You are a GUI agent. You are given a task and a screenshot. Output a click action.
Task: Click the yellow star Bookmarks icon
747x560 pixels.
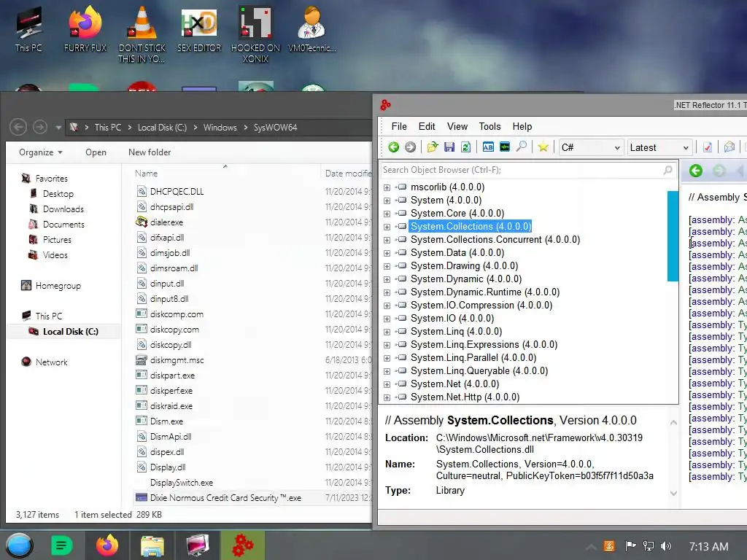pos(543,147)
